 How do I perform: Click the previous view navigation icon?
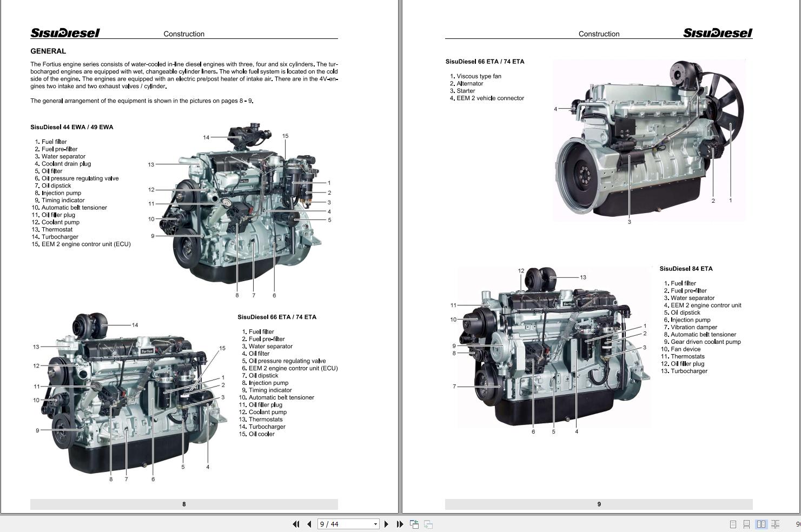click(x=414, y=524)
